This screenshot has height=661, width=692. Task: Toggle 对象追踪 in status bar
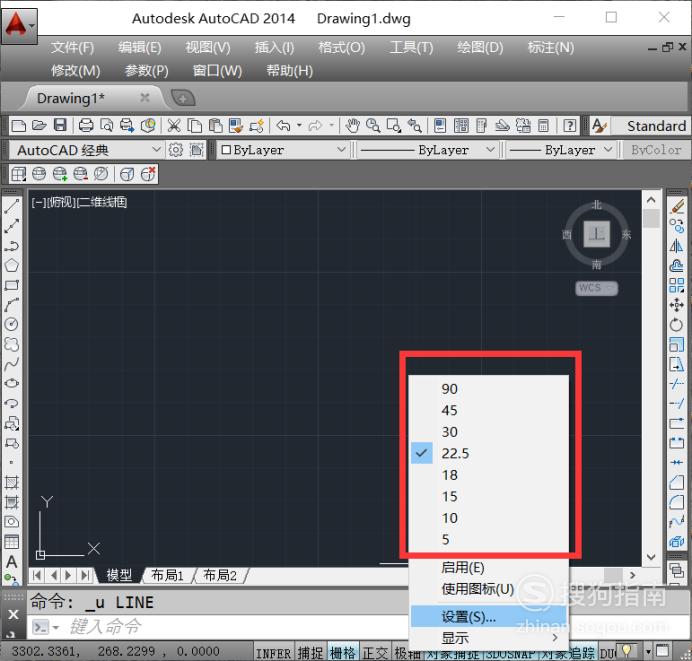pyautogui.click(x=569, y=653)
